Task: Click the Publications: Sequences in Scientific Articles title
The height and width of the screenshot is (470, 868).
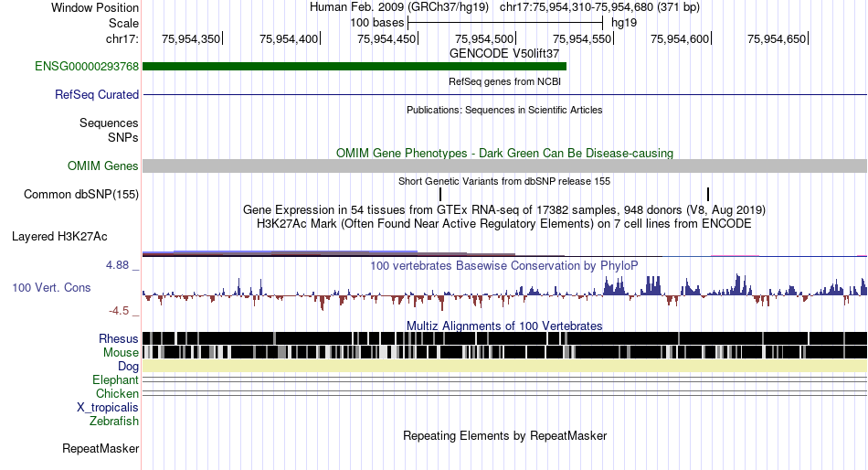Action: click(504, 110)
